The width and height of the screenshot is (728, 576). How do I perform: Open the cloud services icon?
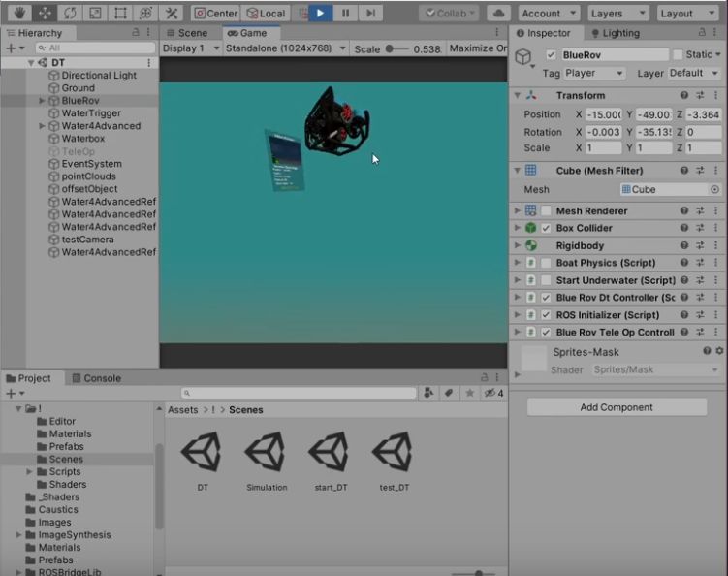[498, 14]
